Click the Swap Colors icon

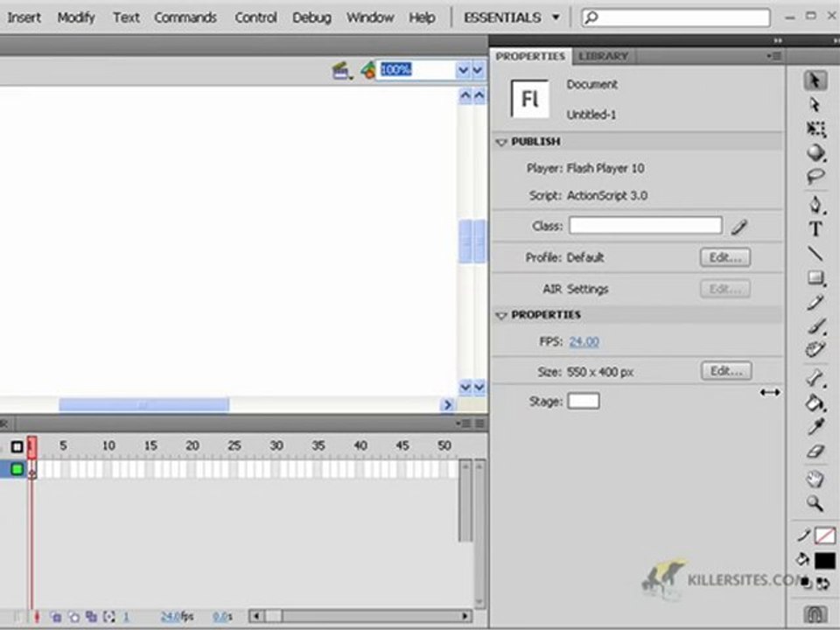pos(823,584)
